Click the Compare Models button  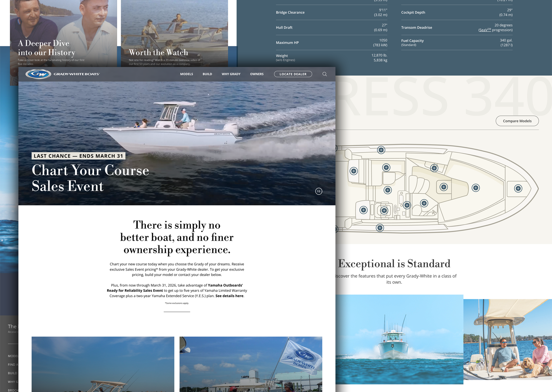517,121
